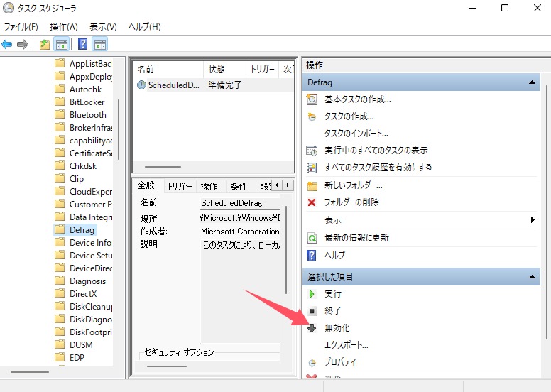The height and width of the screenshot is (392, 551).
Task: Click the 名前 field showing ScheduledDefrag
Action: tap(239, 203)
